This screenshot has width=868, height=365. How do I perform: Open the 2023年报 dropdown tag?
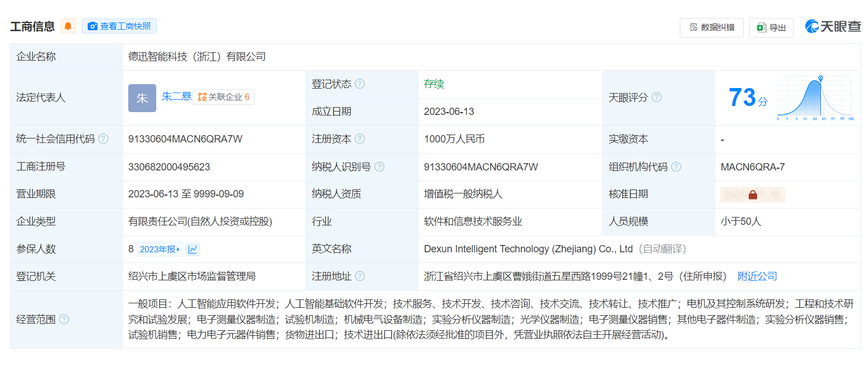[x=160, y=250]
